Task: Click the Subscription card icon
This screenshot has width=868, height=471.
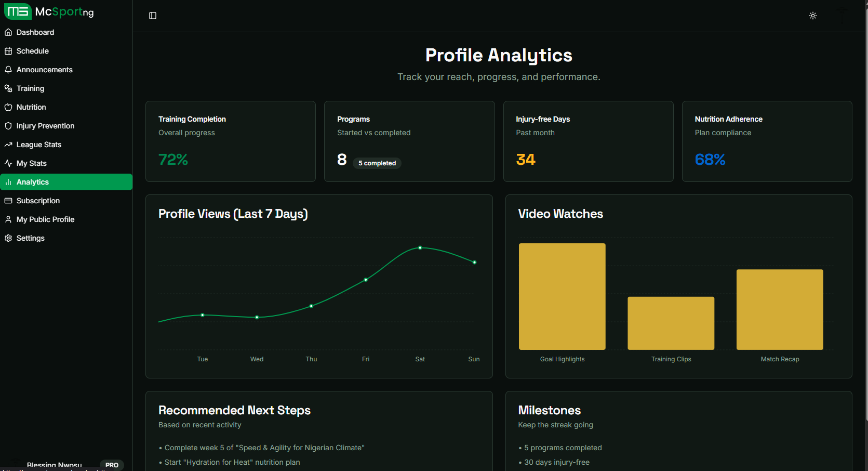Action: tap(8, 200)
